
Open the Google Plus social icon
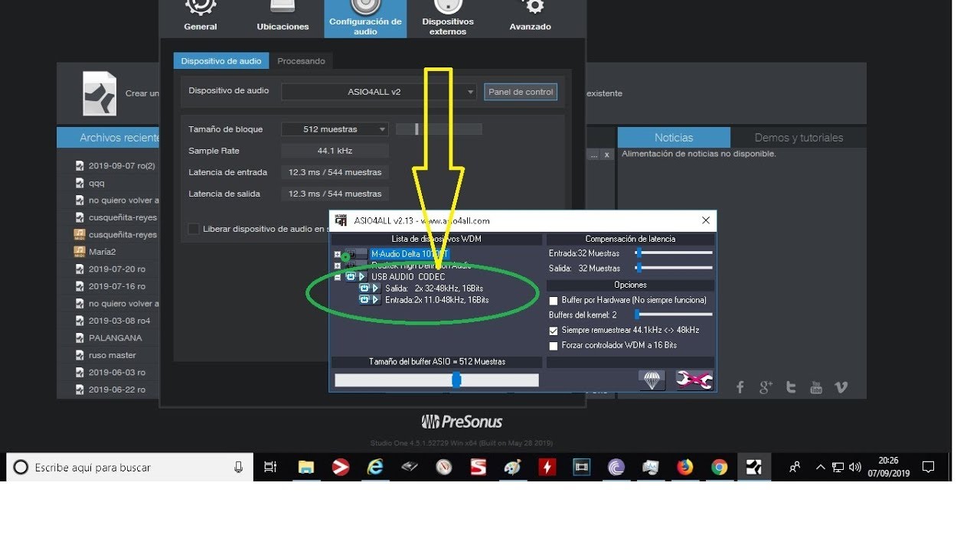point(766,387)
